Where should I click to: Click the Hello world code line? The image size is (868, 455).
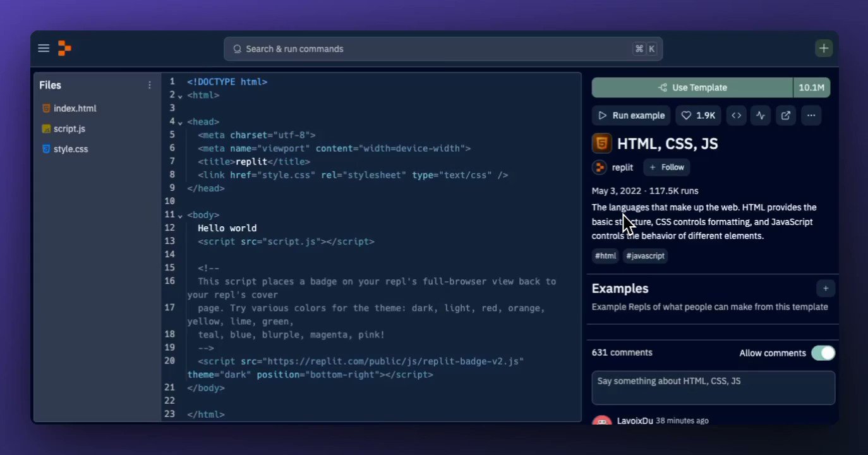(x=227, y=228)
